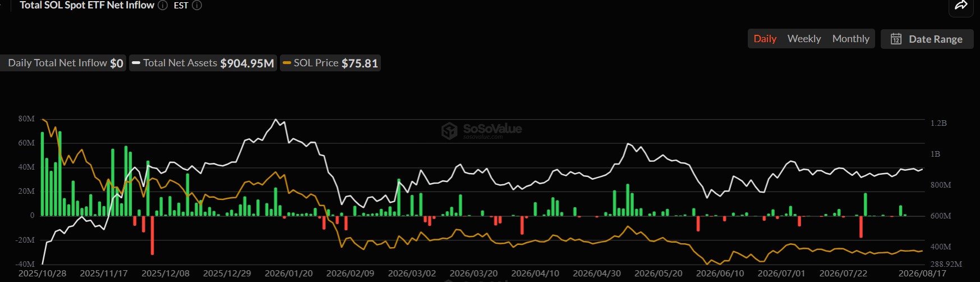Click the large red outflow bar near 2025/12/08

coord(152,235)
